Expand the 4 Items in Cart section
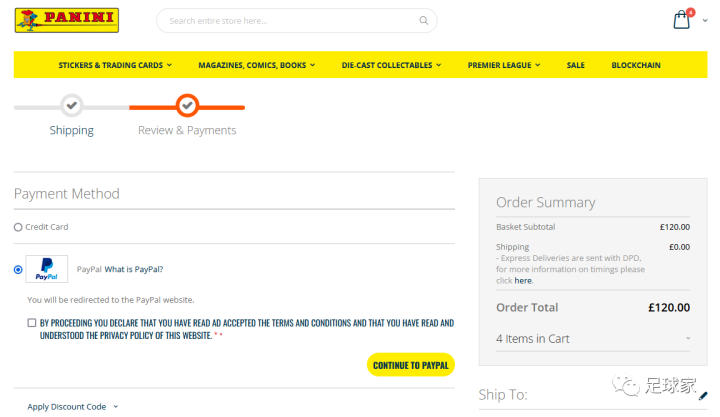The width and height of the screenshot is (720, 417). click(x=593, y=339)
